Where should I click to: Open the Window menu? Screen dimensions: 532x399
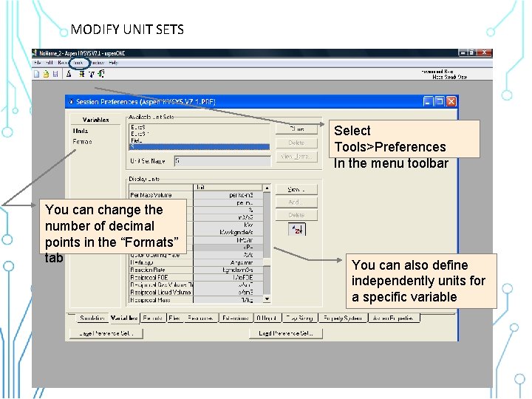(x=98, y=63)
